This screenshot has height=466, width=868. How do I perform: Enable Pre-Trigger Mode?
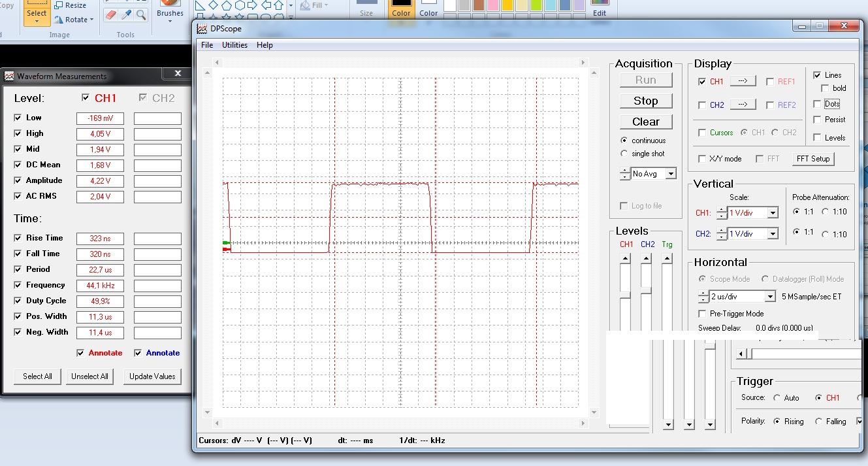702,314
